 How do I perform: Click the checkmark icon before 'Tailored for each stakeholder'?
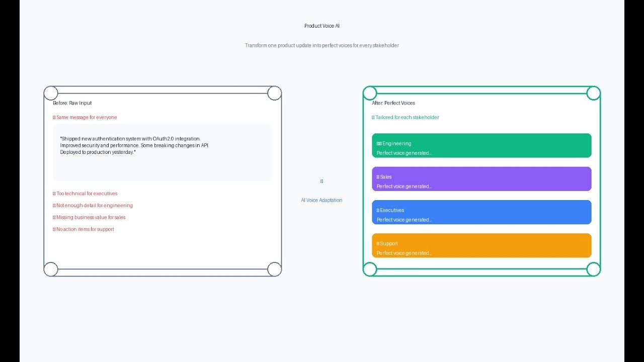pyautogui.click(x=372, y=117)
